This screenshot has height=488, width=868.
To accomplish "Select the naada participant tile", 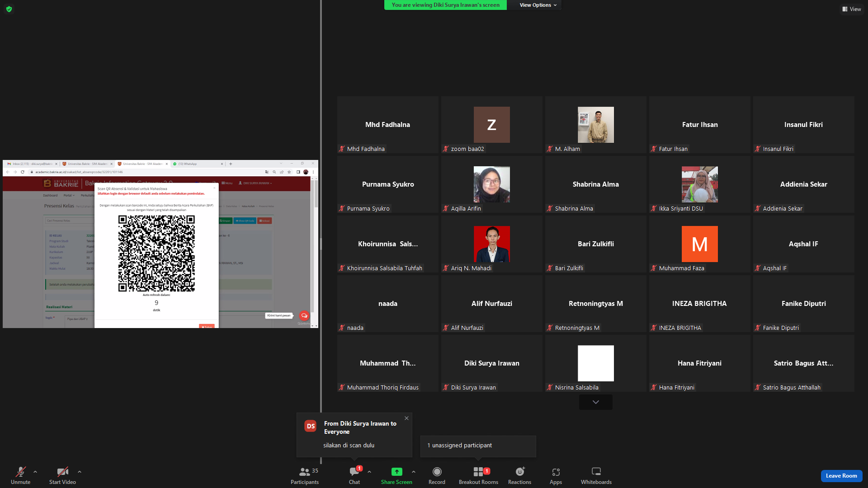I will 388,304.
